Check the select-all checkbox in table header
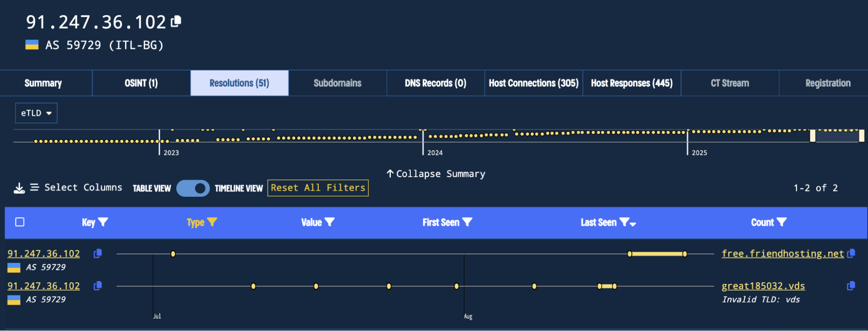Screen dimensions: 868x331 click(x=20, y=222)
